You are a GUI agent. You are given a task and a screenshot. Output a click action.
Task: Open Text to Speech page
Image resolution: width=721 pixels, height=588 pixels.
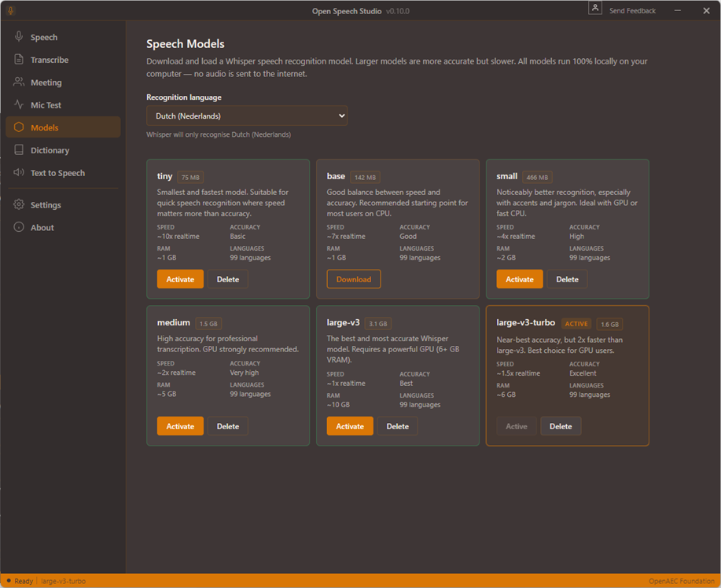[63, 173]
